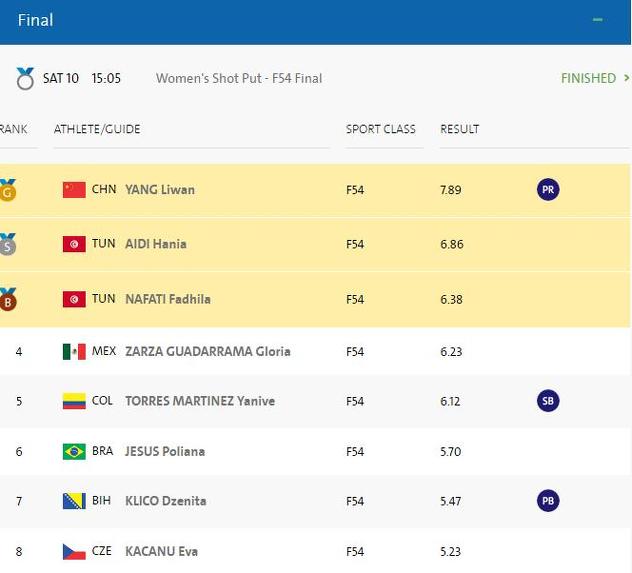Collapse the Final section with minus icon

tap(597, 20)
